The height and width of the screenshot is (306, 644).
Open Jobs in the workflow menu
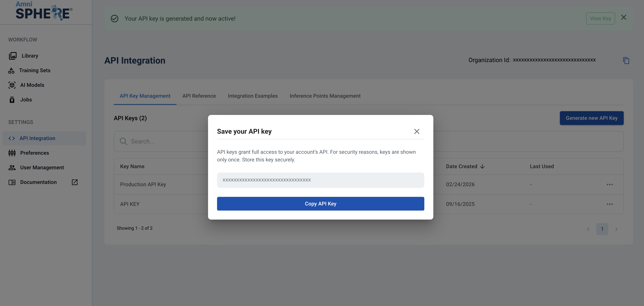[26, 100]
